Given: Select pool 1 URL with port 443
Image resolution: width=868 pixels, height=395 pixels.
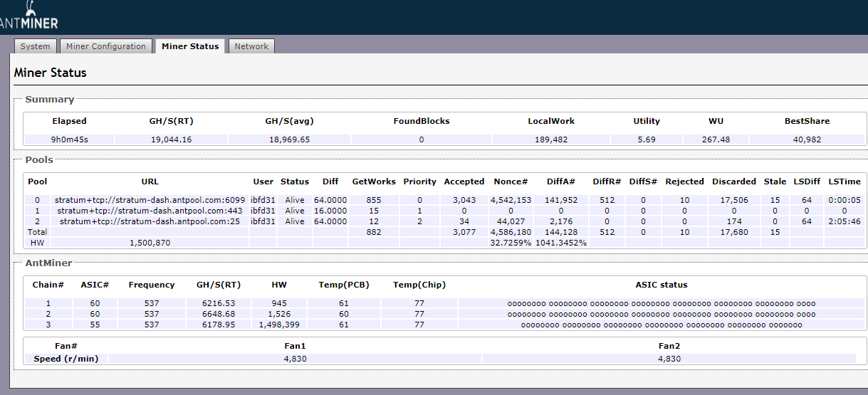Looking at the screenshot, I should click(150, 211).
